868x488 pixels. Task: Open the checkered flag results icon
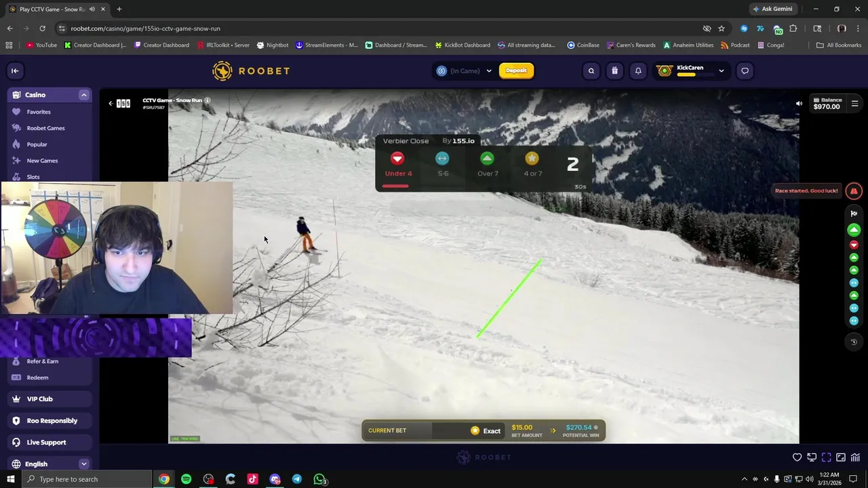click(854, 213)
